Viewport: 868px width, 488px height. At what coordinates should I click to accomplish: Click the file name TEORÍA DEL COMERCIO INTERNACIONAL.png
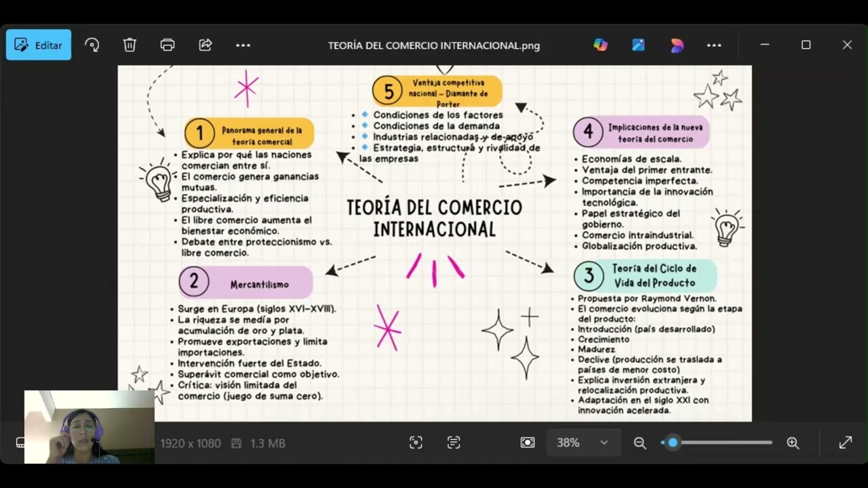[x=434, y=45]
